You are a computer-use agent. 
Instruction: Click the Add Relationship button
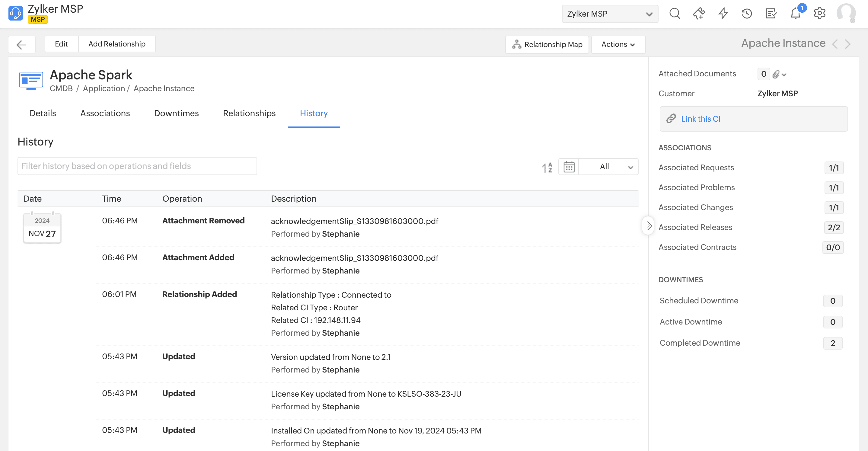pos(116,44)
